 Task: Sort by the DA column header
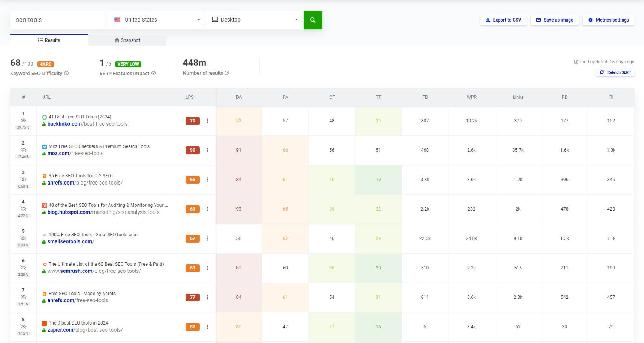[x=239, y=97]
